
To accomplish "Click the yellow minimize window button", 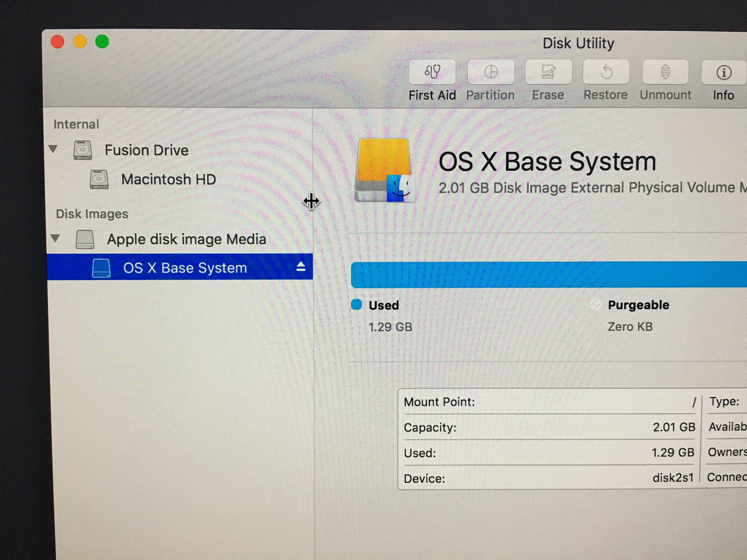I will pos(80,42).
